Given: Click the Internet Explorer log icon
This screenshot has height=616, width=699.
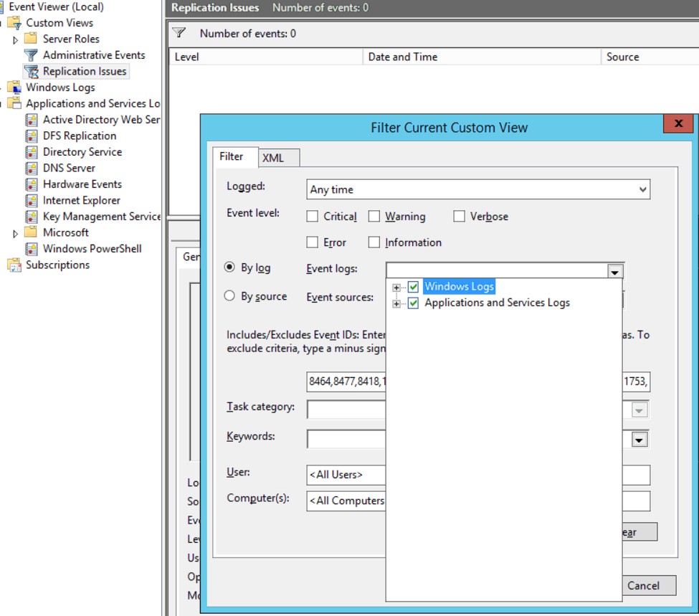Looking at the screenshot, I should (32, 200).
